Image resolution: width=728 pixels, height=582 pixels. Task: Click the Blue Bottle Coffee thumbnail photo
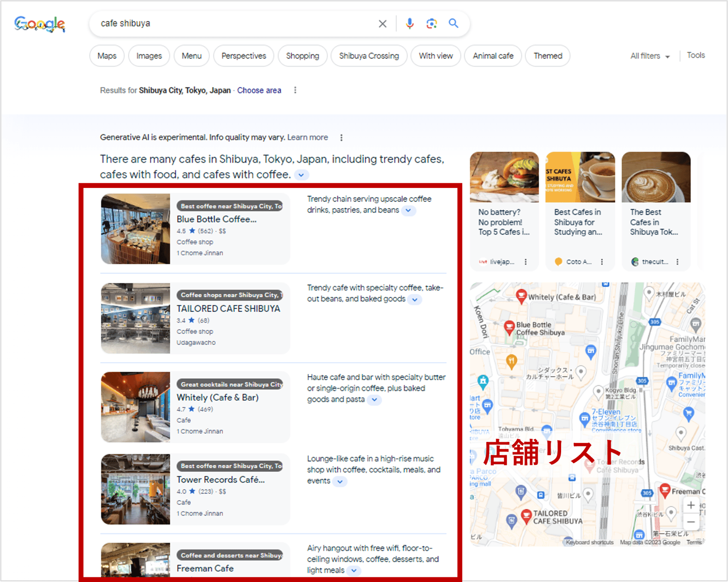tap(135, 228)
